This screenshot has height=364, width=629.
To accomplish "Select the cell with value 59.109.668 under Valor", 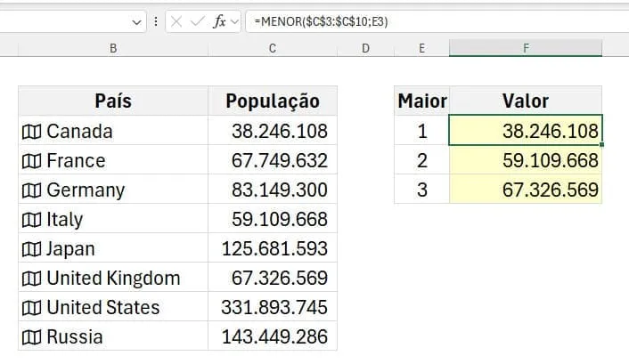I will pyautogui.click(x=526, y=160).
